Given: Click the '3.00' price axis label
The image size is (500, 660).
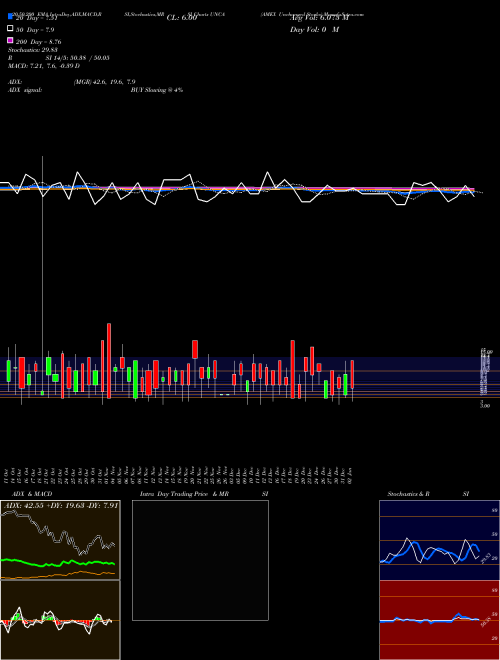Looking at the screenshot, I should pos(485,406).
